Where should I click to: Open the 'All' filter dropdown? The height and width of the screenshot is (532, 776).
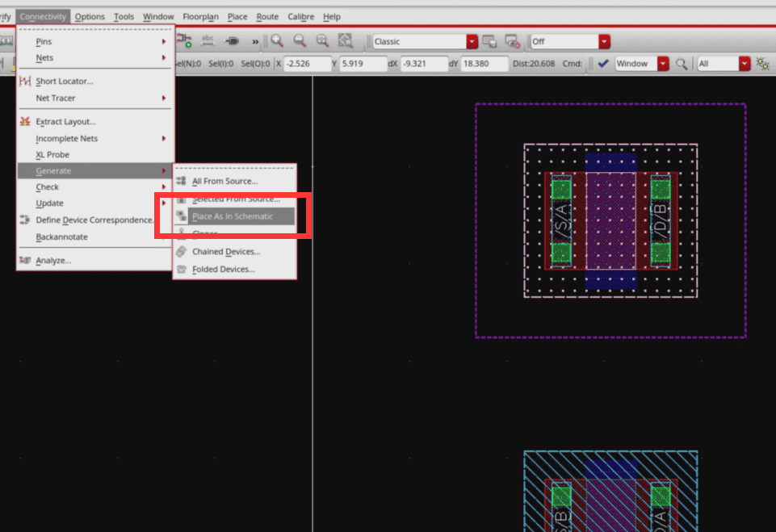click(744, 64)
